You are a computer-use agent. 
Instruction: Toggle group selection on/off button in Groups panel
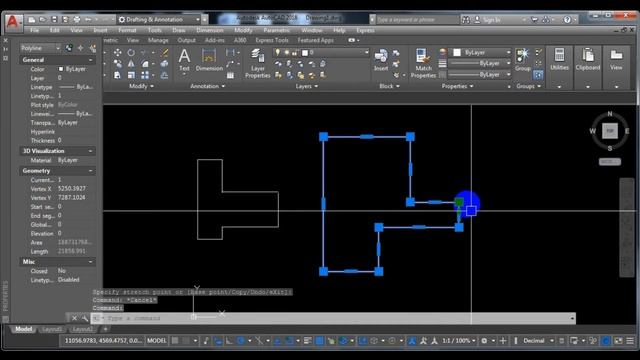(538, 75)
